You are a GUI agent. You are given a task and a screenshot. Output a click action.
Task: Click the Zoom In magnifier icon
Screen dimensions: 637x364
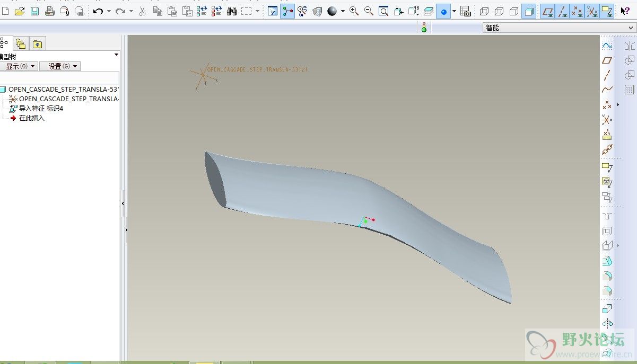click(x=354, y=11)
